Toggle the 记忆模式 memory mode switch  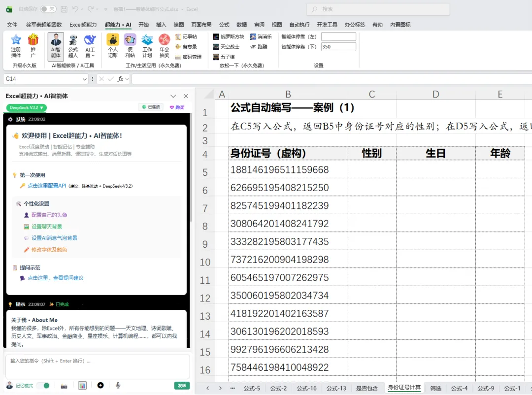43,386
